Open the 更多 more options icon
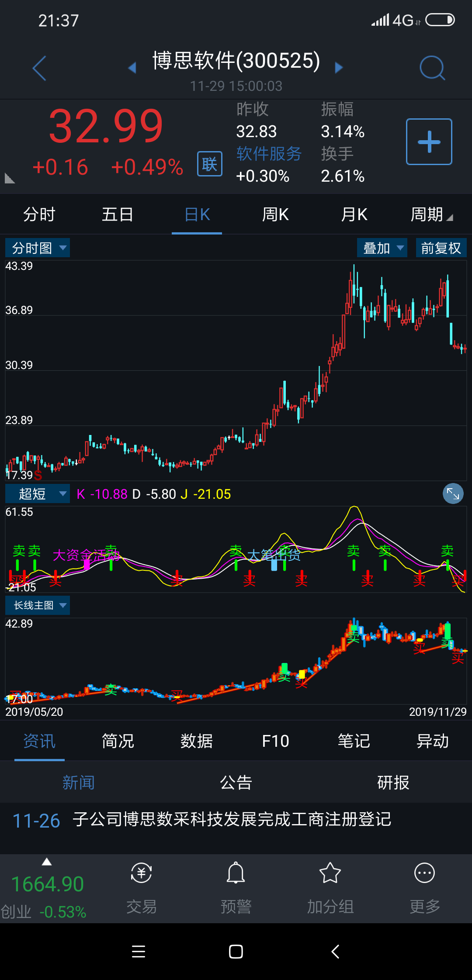Screen dimensions: 472x980 [424, 873]
